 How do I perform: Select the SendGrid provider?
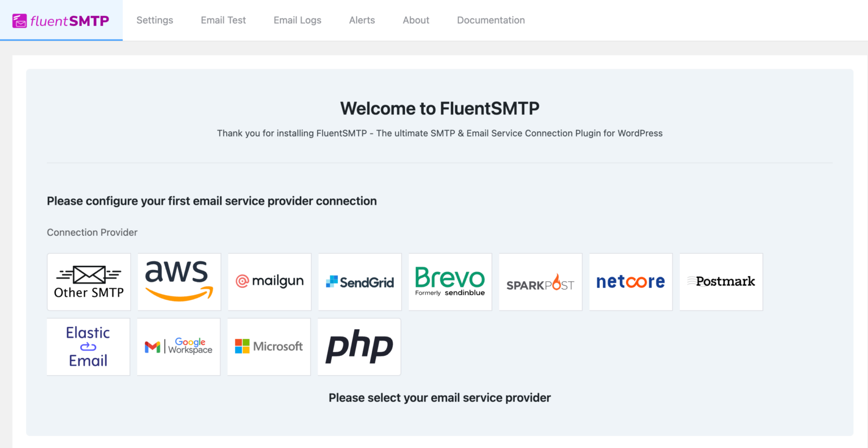tap(359, 282)
